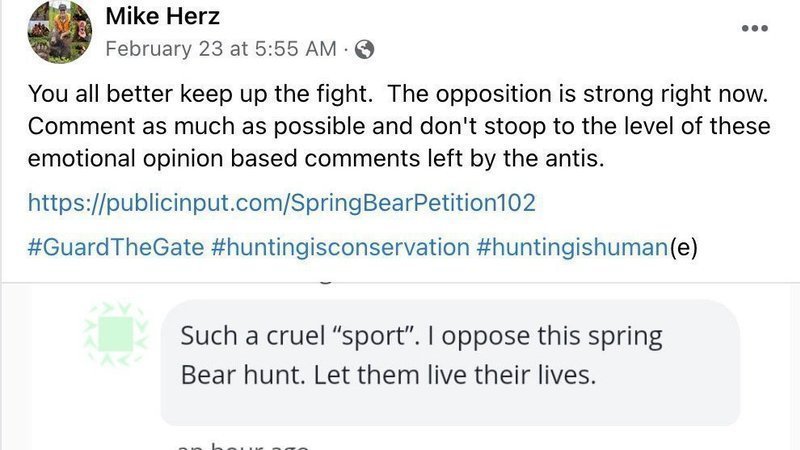Click the "Such a cruel sport" comment line

(420, 335)
